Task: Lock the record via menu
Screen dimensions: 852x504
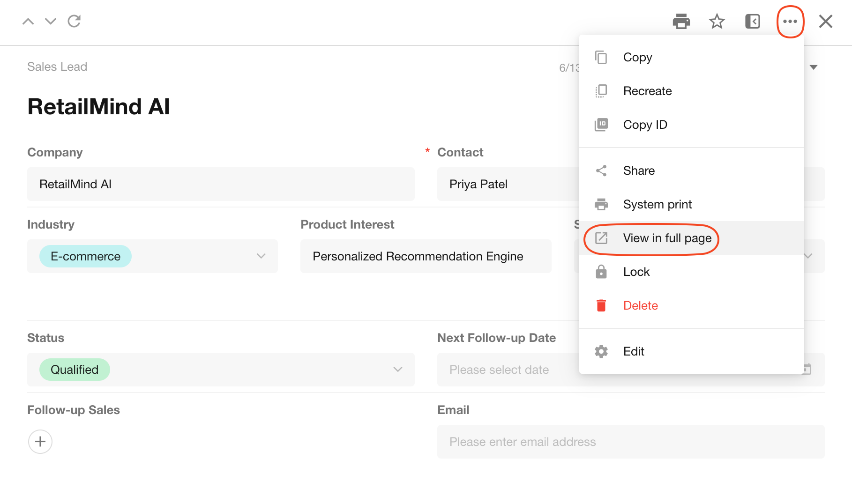Action: click(636, 272)
